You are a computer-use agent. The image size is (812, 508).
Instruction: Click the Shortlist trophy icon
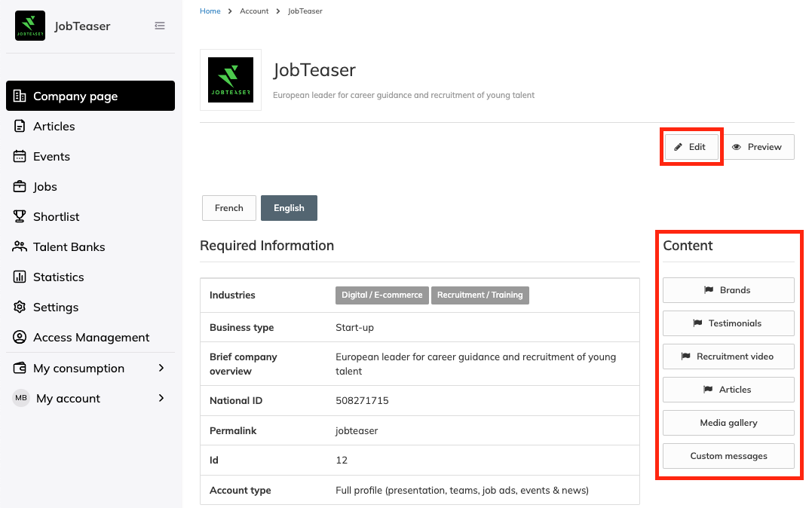pos(20,216)
